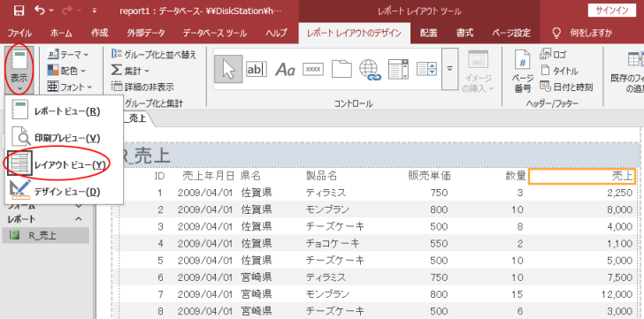
Task: Select the 数量 column header
Action: pyautogui.click(x=516, y=177)
